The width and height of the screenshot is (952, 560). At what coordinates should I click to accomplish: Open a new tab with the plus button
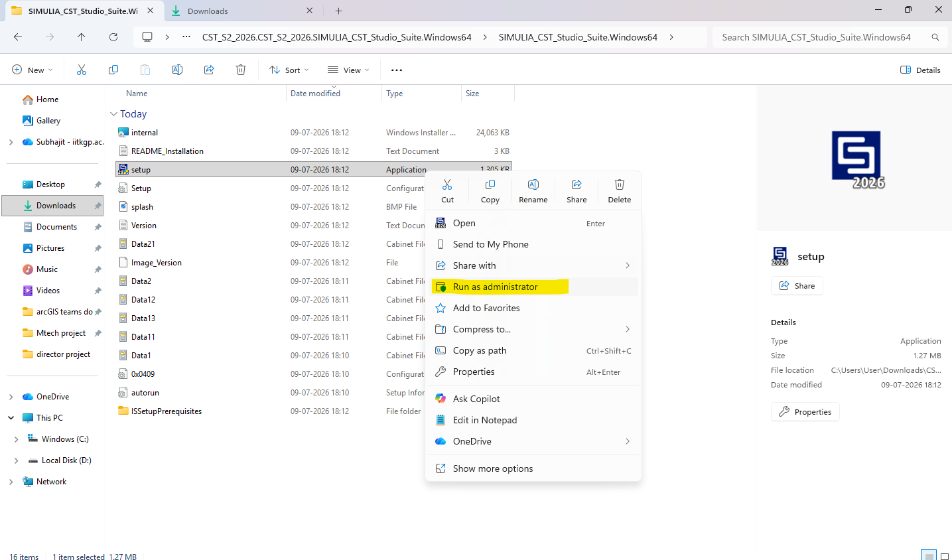point(339,11)
